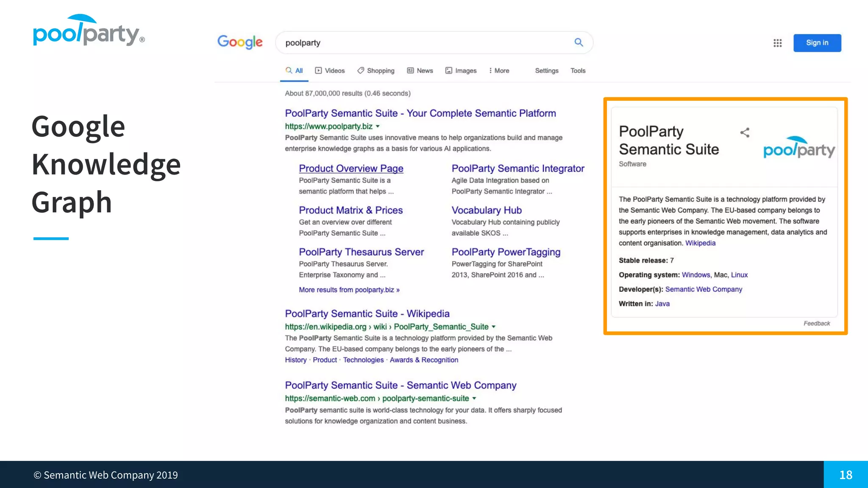Switch to the Shopping tab
The image size is (868, 488).
coord(376,71)
